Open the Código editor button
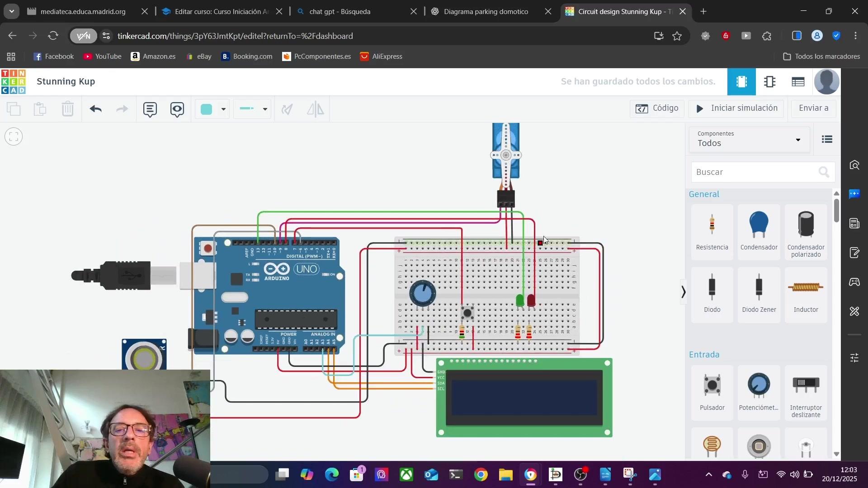This screenshot has height=488, width=868. coord(657,108)
